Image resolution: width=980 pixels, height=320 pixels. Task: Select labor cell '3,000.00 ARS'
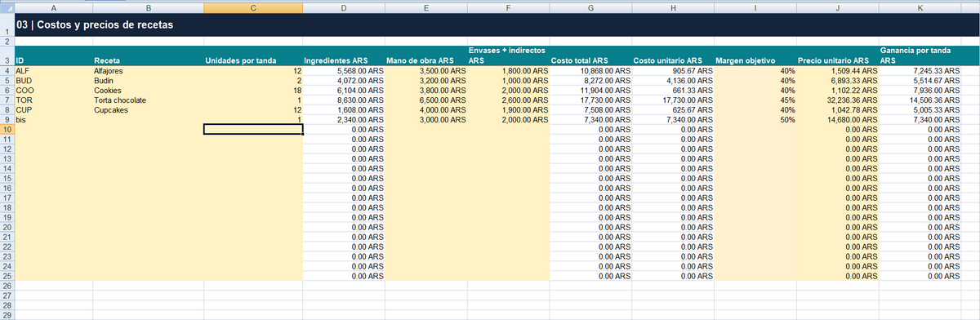[426, 120]
